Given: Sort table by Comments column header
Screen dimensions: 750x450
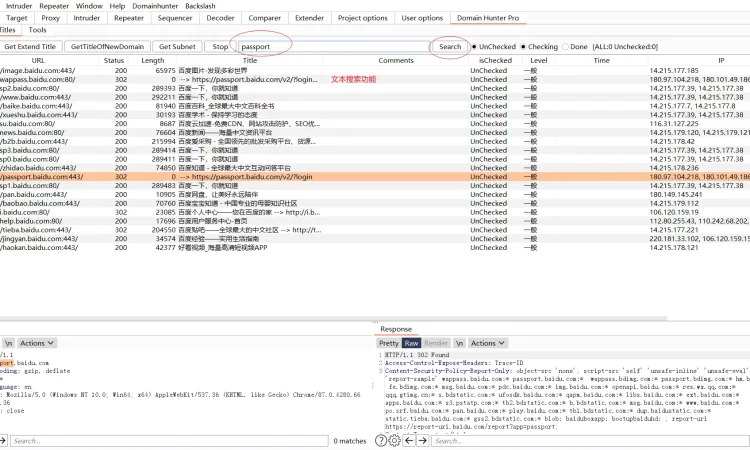Looking at the screenshot, I should point(396,60).
